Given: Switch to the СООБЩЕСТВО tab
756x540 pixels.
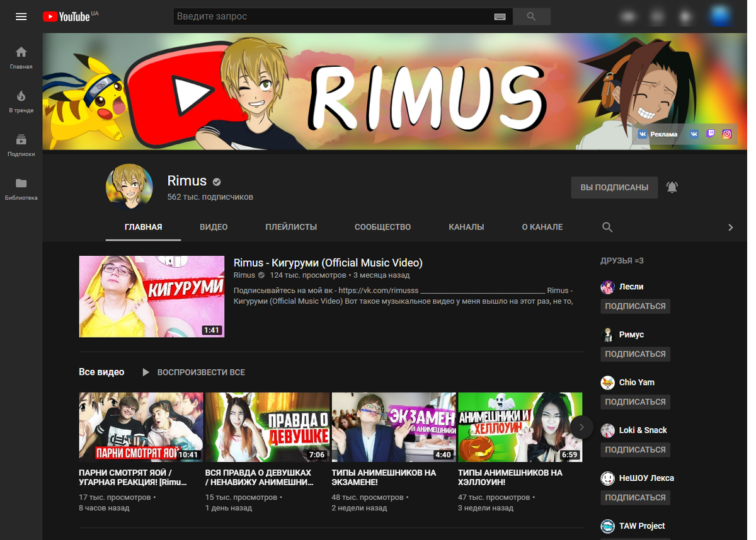Looking at the screenshot, I should tap(382, 227).
